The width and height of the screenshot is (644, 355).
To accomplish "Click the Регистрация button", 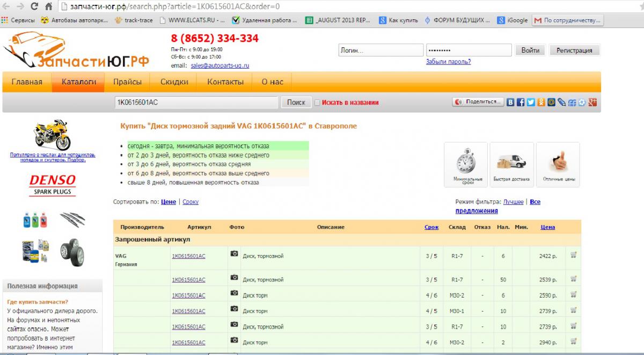I will (x=574, y=50).
